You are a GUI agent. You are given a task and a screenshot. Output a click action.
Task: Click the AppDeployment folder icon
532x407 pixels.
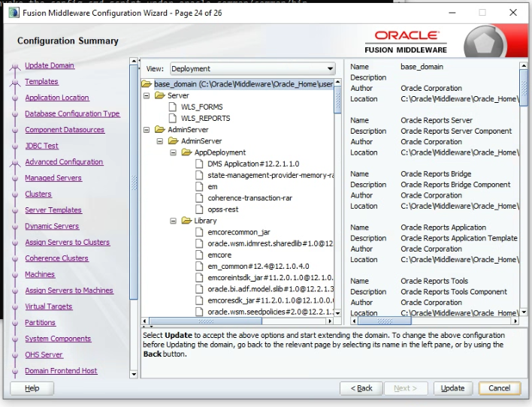tap(186, 152)
